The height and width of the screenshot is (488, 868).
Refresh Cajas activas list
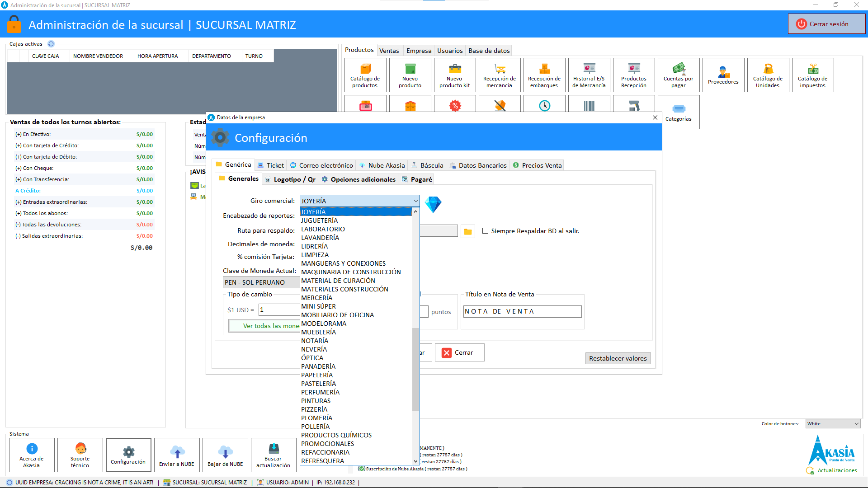click(51, 44)
